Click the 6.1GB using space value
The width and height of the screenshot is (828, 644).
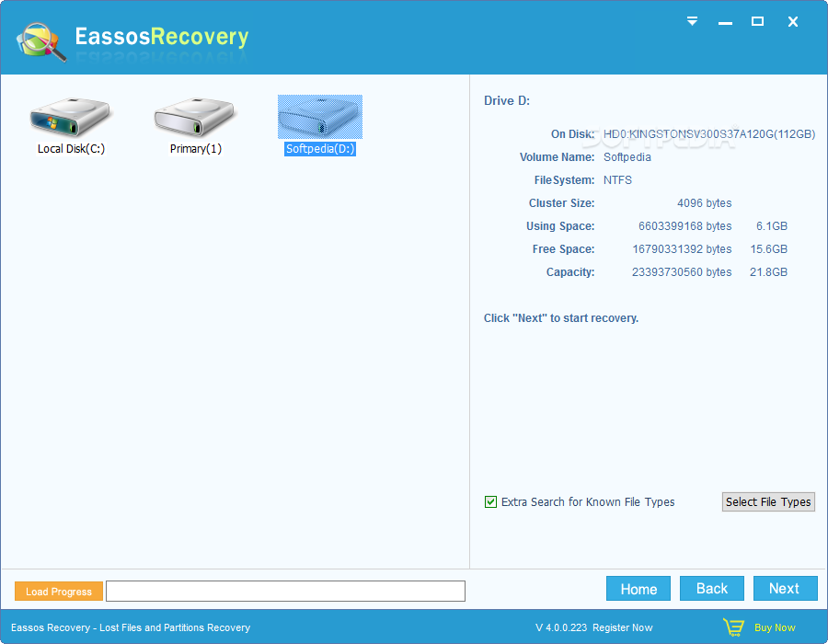coord(772,226)
